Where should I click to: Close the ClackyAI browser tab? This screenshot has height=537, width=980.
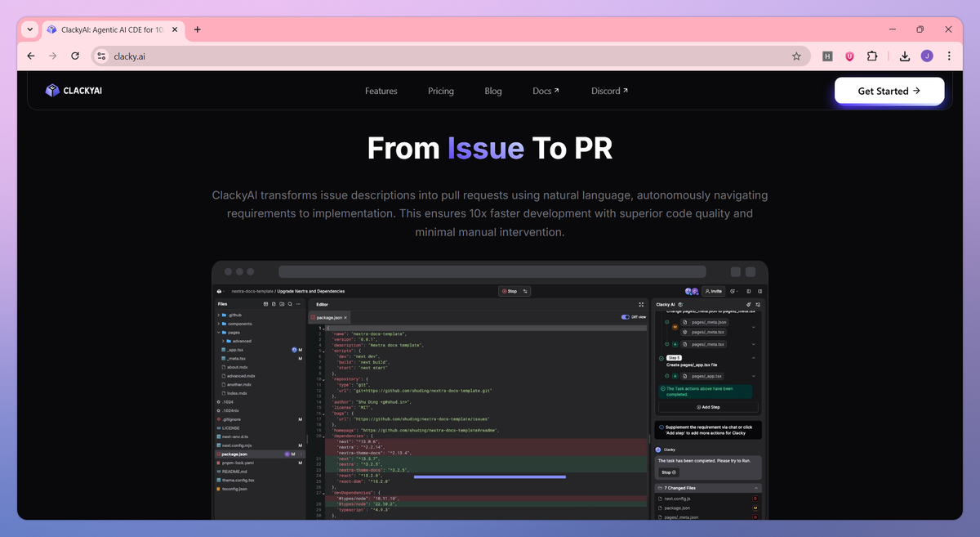tap(175, 29)
